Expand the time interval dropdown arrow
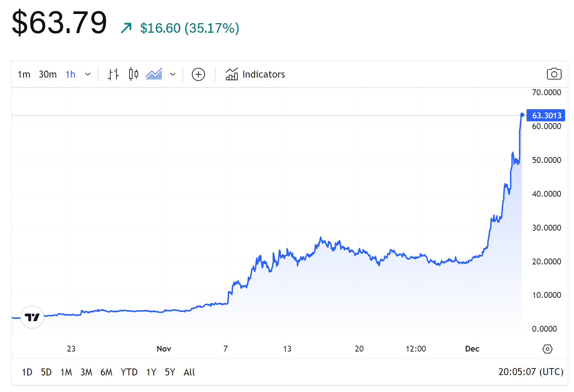Screen dimensions: 574x392 88,74
